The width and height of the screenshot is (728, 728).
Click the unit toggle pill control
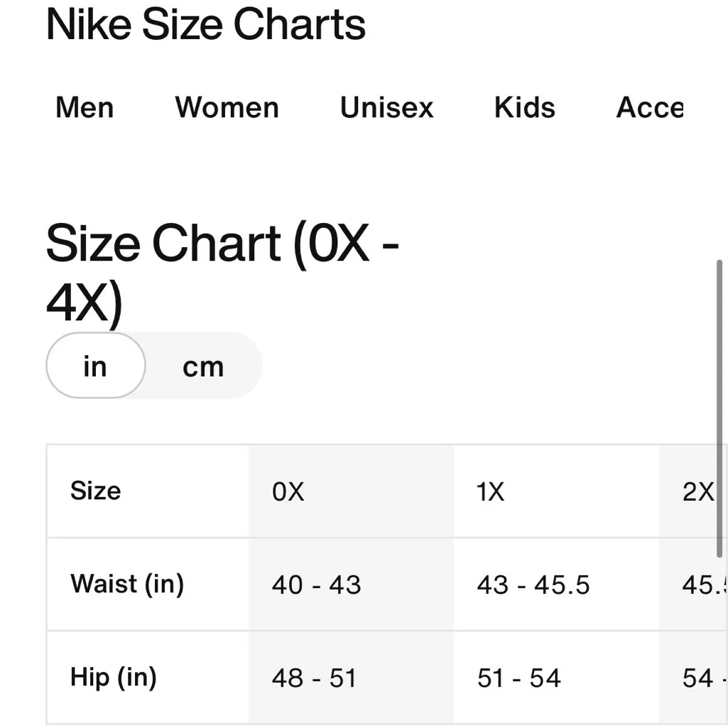click(x=154, y=365)
